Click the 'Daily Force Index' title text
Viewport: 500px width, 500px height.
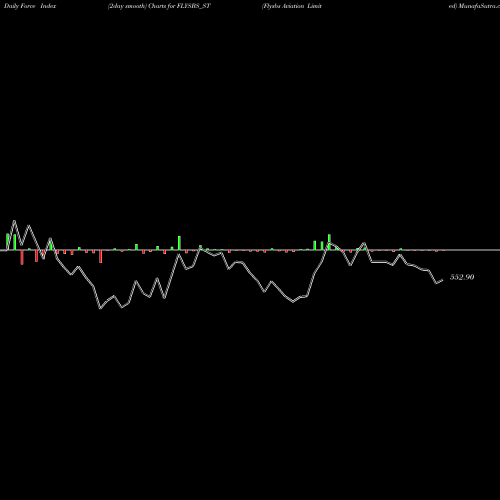tap(30, 6)
